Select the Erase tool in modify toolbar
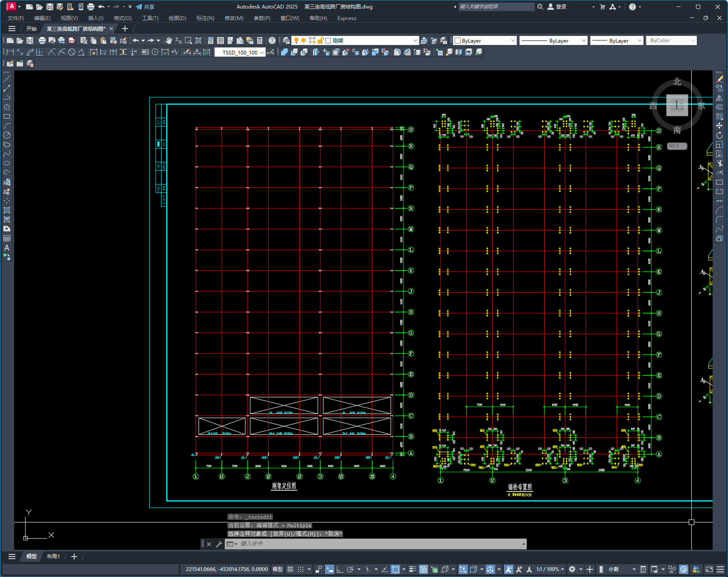 point(719,79)
